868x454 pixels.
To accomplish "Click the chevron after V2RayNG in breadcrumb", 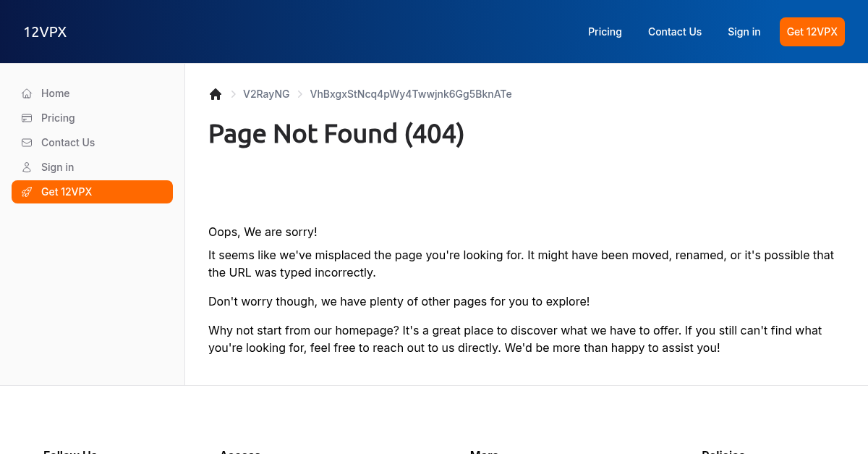I will click(x=300, y=94).
